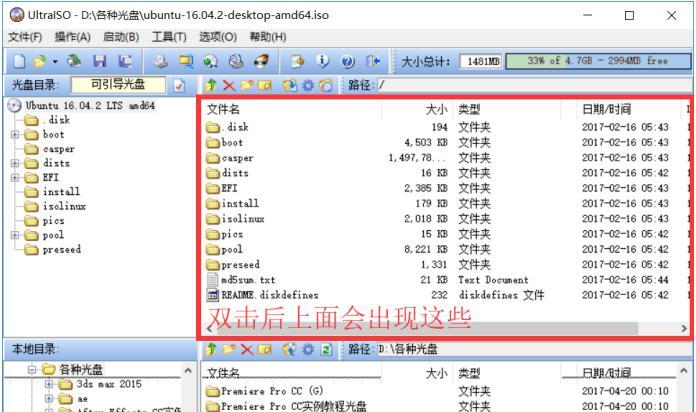Click the green Up arrow in local pane toolbar
This screenshot has width=696, height=412.
point(211,349)
